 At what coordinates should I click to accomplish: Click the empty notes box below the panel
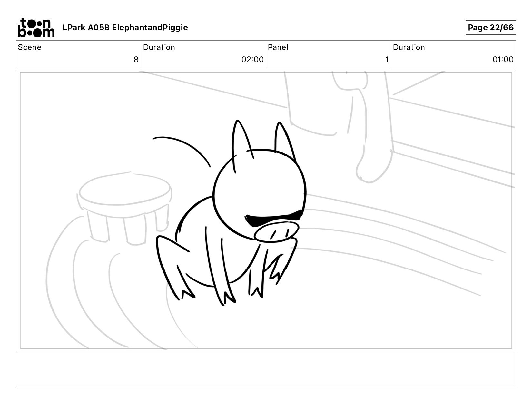click(266, 370)
